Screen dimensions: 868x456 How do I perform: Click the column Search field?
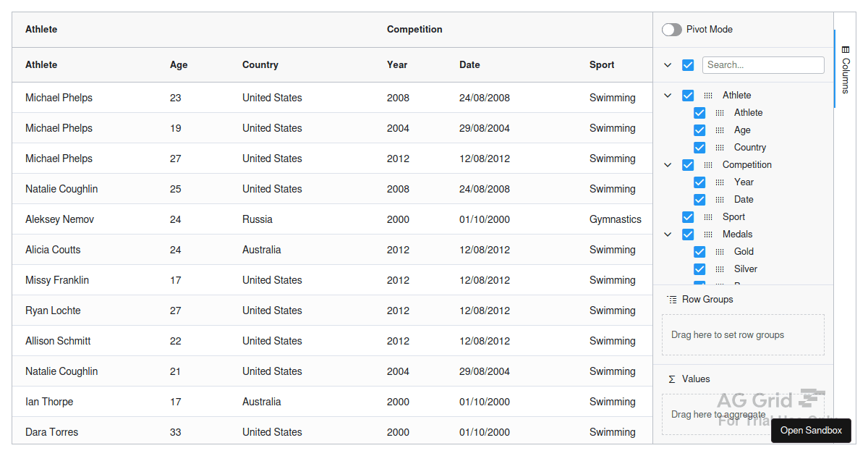click(763, 64)
